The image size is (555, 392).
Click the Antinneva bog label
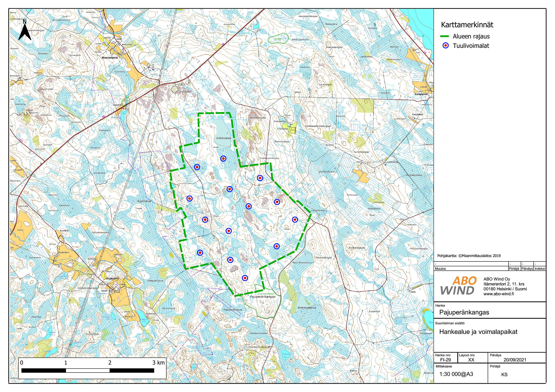[223, 138]
